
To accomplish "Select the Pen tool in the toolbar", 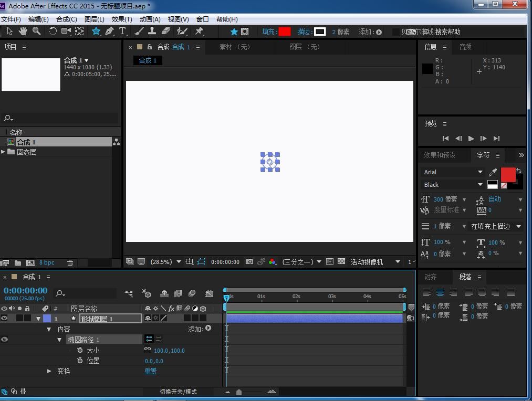I will 109,31.
